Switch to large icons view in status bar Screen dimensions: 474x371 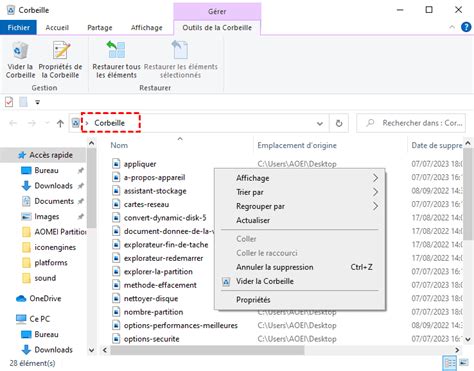pos(464,363)
